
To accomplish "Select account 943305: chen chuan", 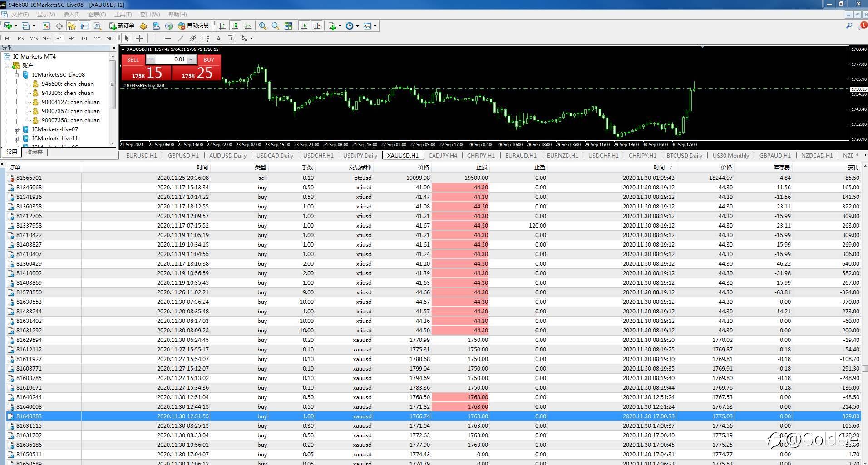I will coord(67,93).
